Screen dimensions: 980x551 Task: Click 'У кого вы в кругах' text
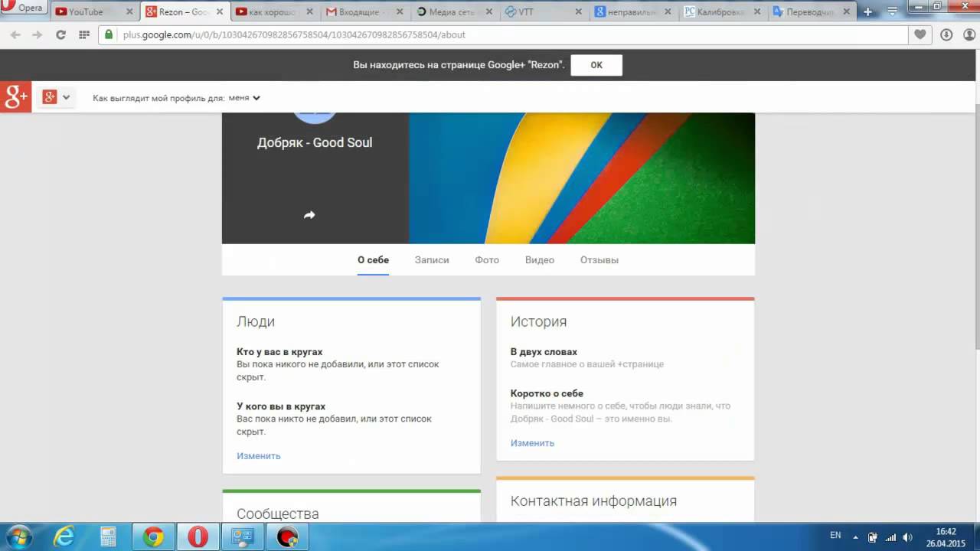(281, 406)
